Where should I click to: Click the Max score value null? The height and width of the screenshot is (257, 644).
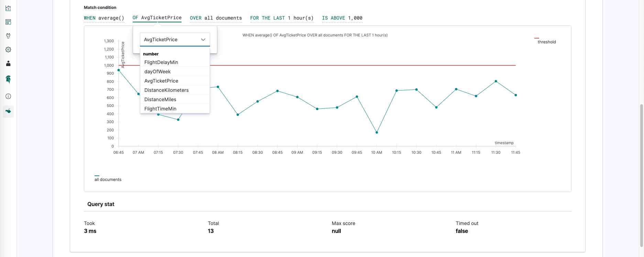336,231
